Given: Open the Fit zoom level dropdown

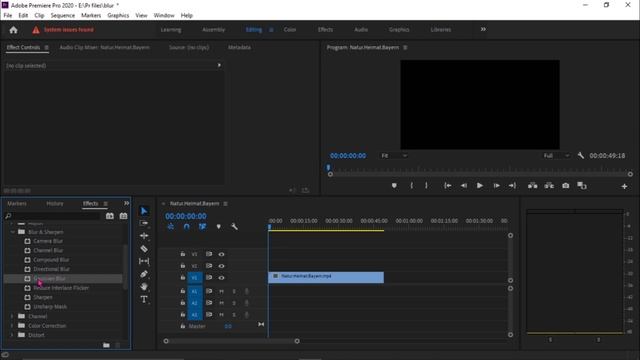Looking at the screenshot, I should pos(394,156).
